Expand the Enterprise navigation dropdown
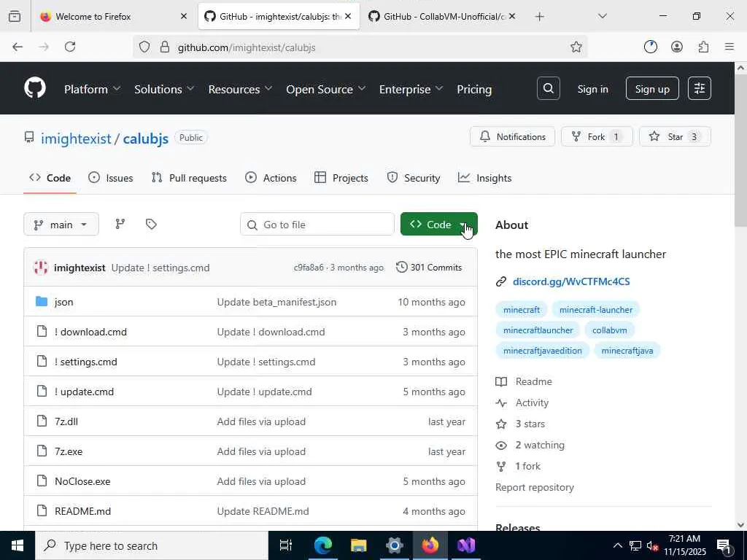The width and height of the screenshot is (747, 560). click(411, 89)
